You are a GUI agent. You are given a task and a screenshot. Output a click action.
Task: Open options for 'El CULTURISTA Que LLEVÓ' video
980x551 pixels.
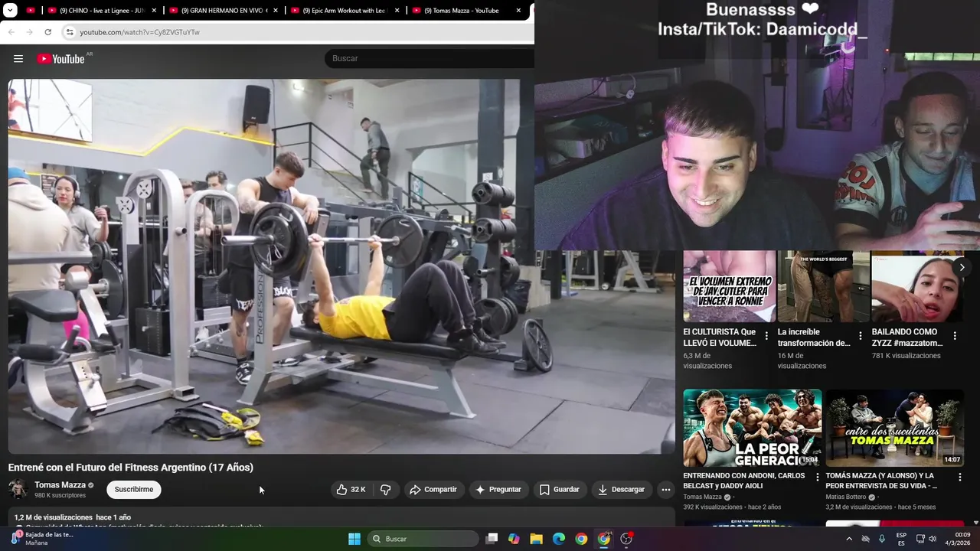766,336
